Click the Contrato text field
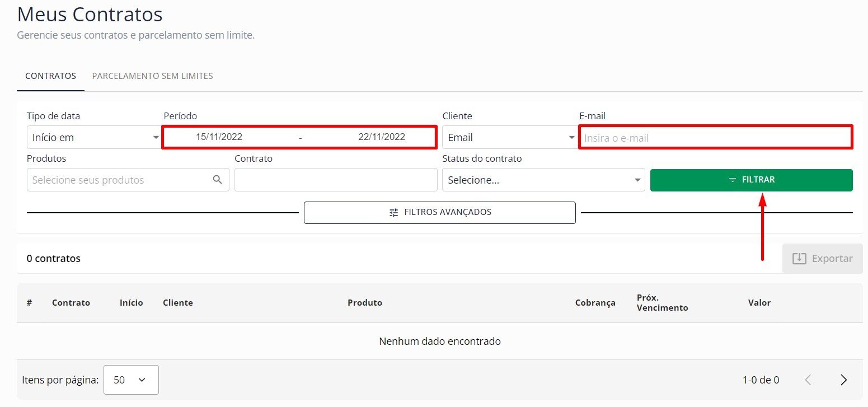The image size is (868, 407). 336,180
